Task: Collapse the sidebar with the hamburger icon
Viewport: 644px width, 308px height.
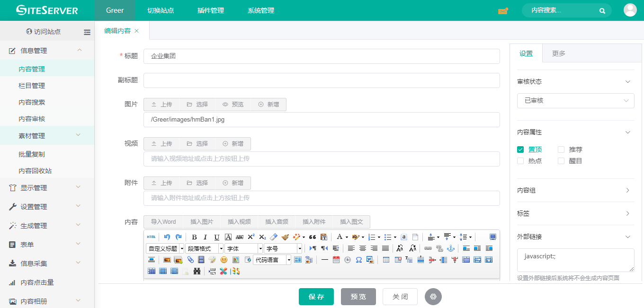Action: tap(87, 32)
